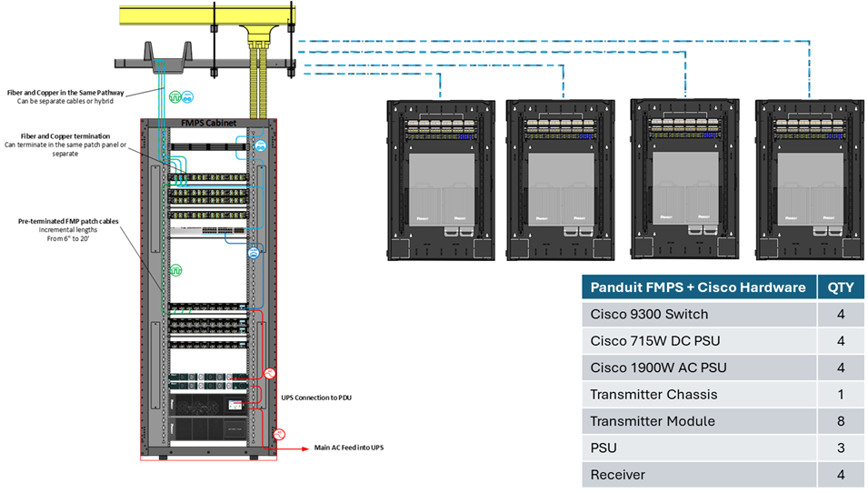868x493 pixels.
Task: Click the 'Receiver' row label
Action: point(618,475)
